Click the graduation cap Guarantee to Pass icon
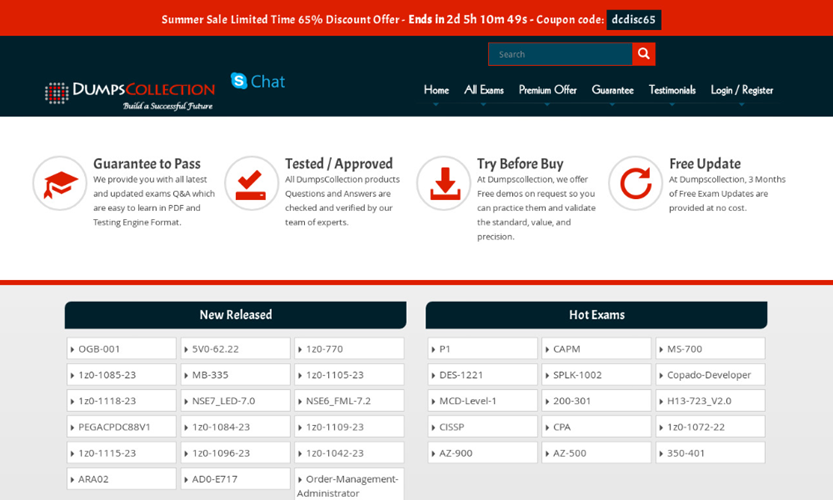Image resolution: width=833 pixels, height=500 pixels. pyautogui.click(x=60, y=183)
